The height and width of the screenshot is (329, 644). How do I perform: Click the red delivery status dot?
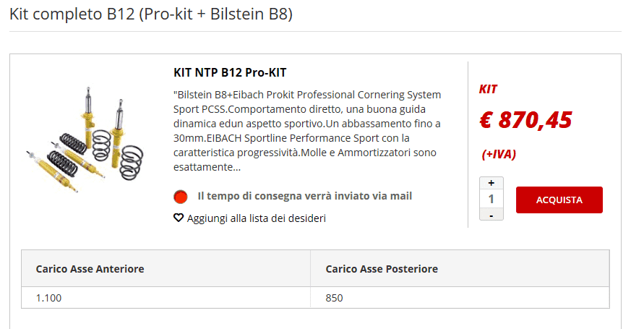180,197
